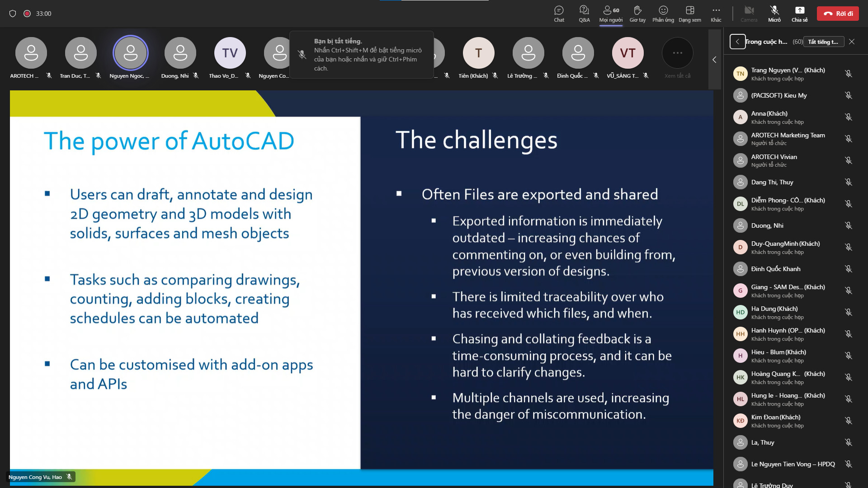
Task: Click the shield security icon
Action: coord(13,14)
